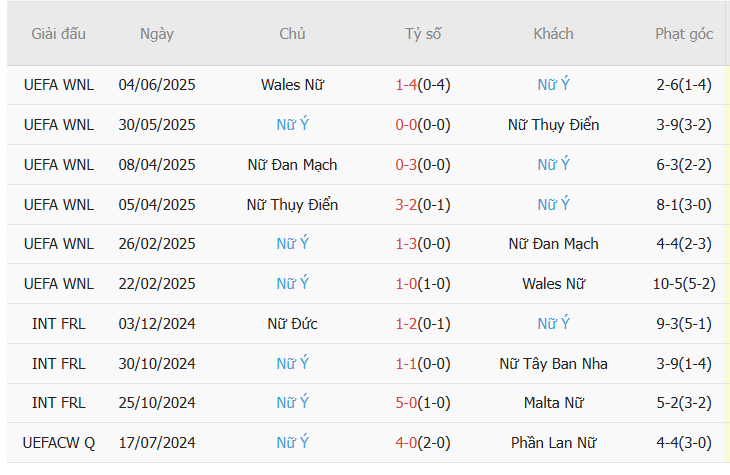The width and height of the screenshot is (730, 475).
Task: Click corner stats 10-5(5-2)
Action: [684, 284]
